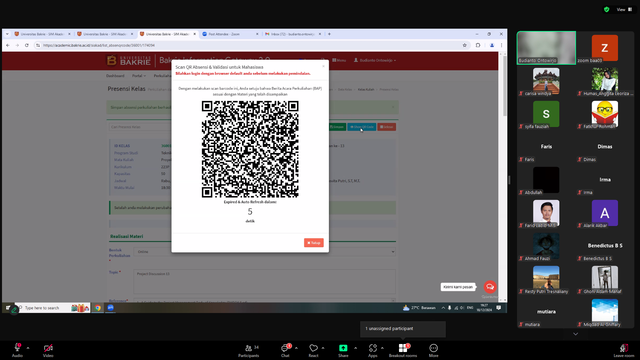Expand chat options arrow

(x=296, y=348)
